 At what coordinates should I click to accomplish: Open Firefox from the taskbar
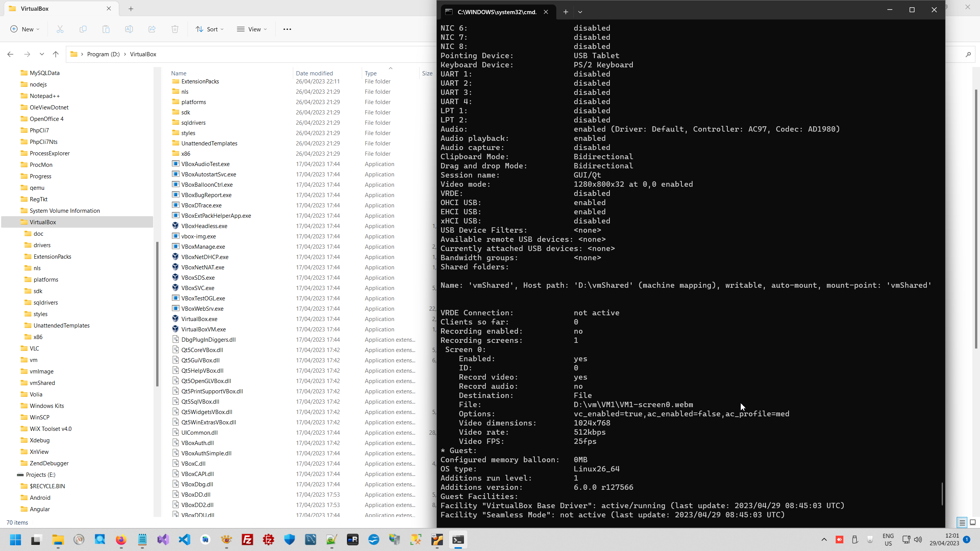[121, 540]
